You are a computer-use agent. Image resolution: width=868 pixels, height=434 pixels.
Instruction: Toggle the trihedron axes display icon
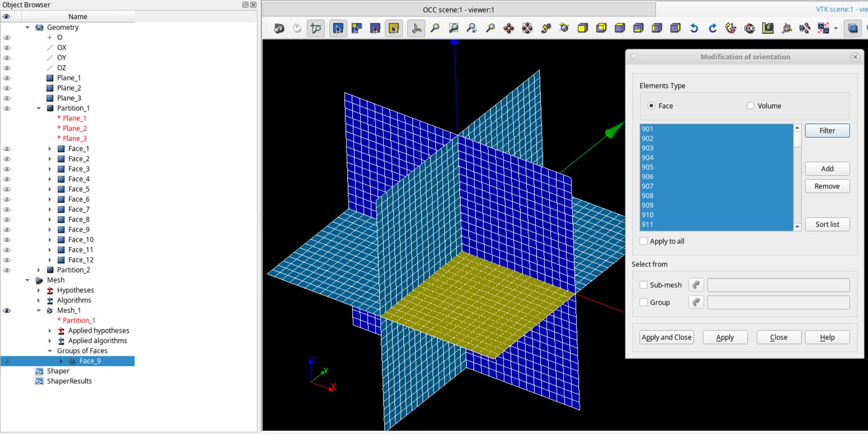pyautogui.click(x=416, y=29)
